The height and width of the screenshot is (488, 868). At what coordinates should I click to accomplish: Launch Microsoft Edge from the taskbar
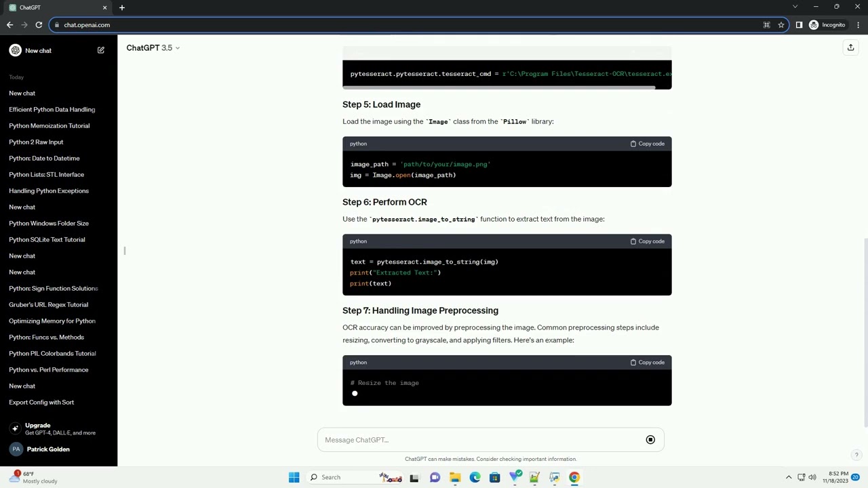point(475,477)
